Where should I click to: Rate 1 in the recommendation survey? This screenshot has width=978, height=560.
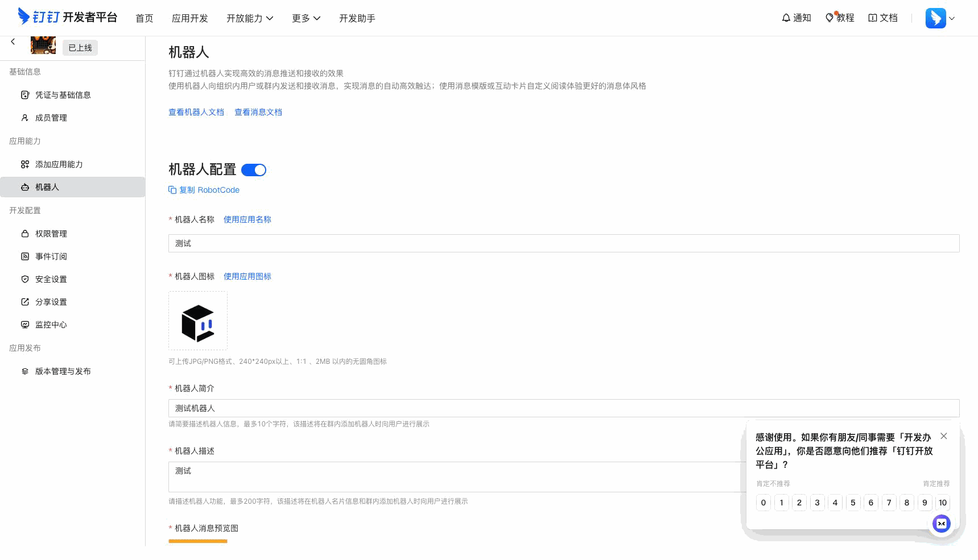coord(782,503)
